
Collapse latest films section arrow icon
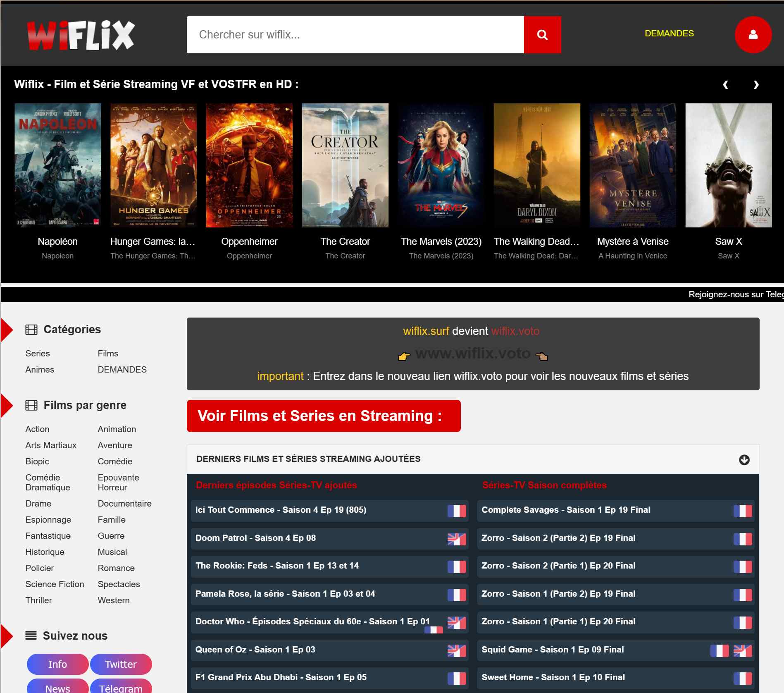[x=744, y=460]
